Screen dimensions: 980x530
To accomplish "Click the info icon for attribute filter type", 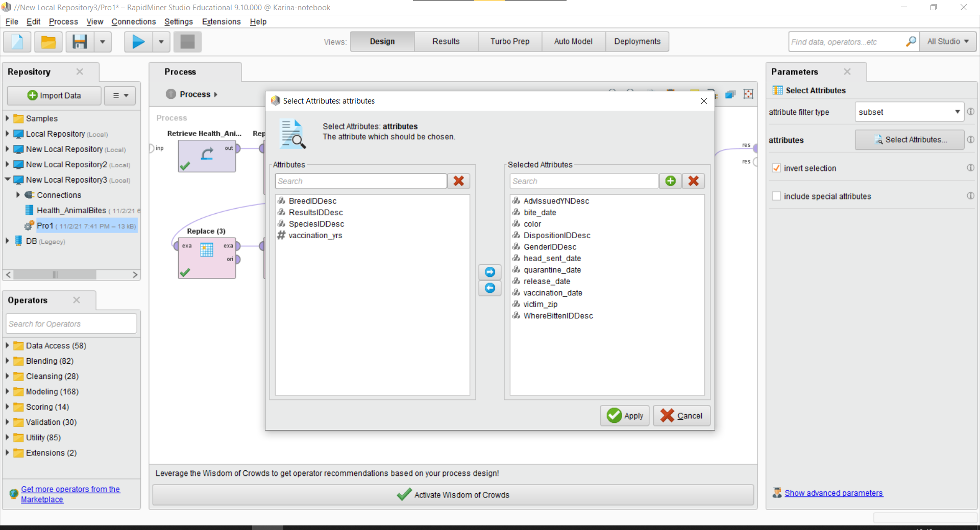I will click(x=971, y=112).
